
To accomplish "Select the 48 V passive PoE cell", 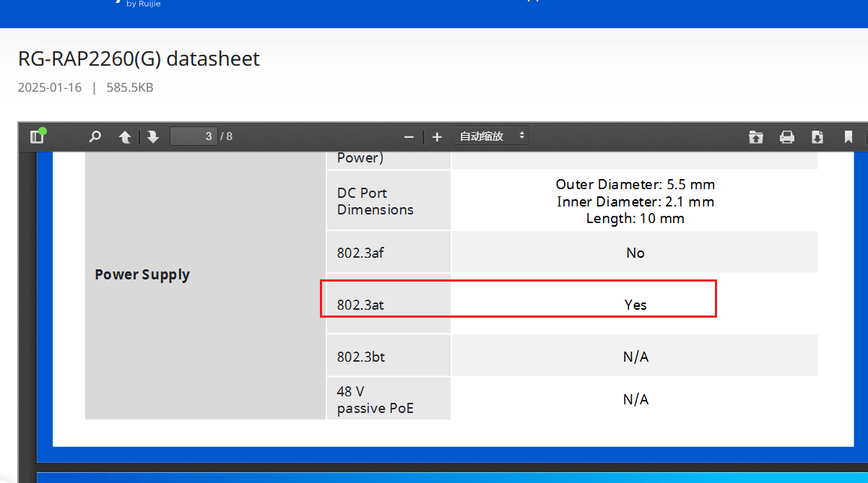I will pos(389,399).
